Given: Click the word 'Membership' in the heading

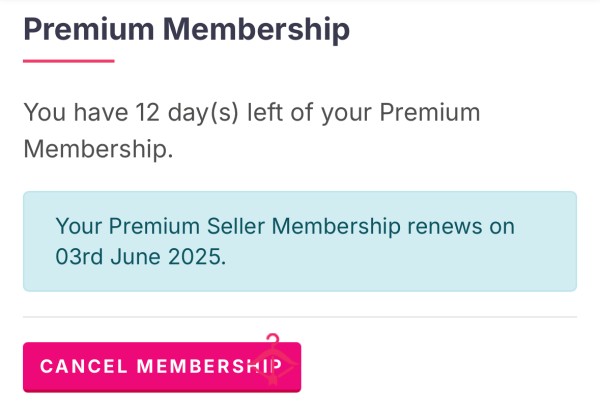Looking at the screenshot, I should pos(256,29).
